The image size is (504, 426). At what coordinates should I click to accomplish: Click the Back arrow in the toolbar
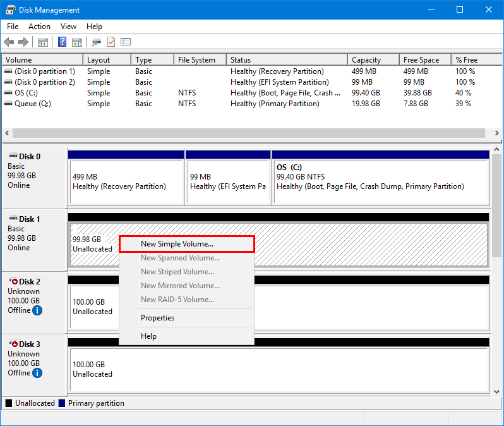pos(9,42)
